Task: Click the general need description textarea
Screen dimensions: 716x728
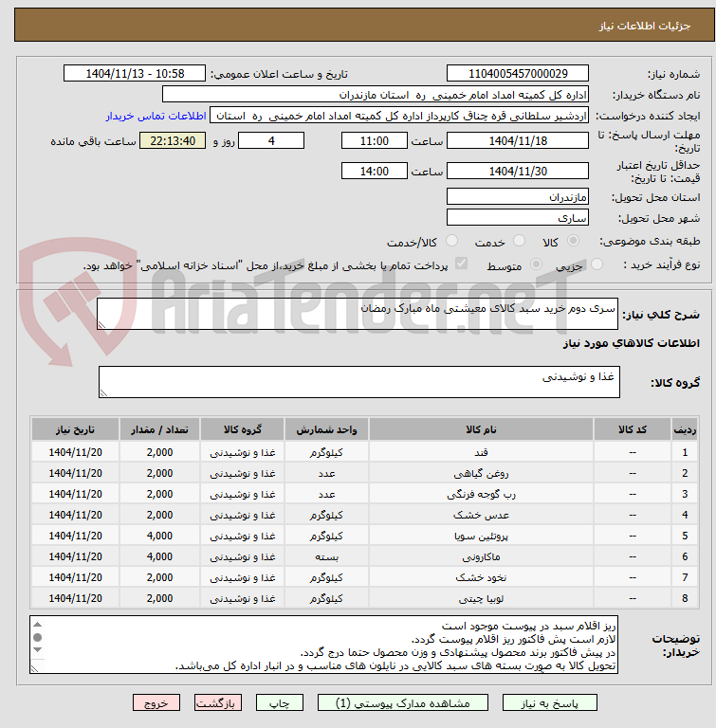Action: (358, 314)
